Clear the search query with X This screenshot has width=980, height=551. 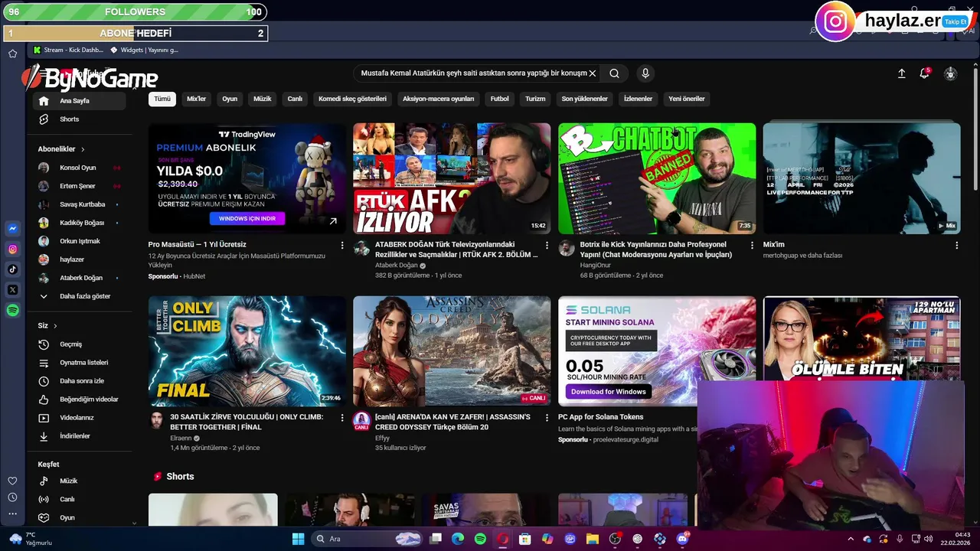[x=592, y=73]
